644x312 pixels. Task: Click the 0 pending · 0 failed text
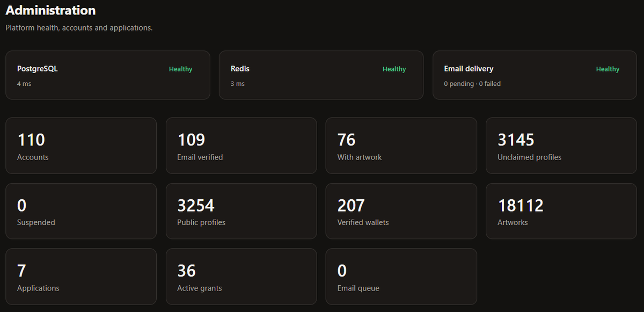coord(472,84)
